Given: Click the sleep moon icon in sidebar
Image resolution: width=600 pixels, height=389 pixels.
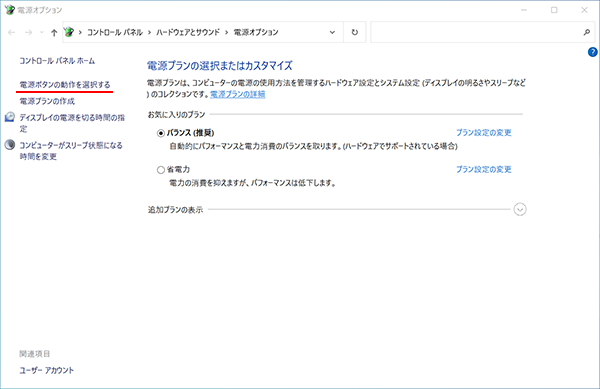Looking at the screenshot, I should click(x=10, y=145).
